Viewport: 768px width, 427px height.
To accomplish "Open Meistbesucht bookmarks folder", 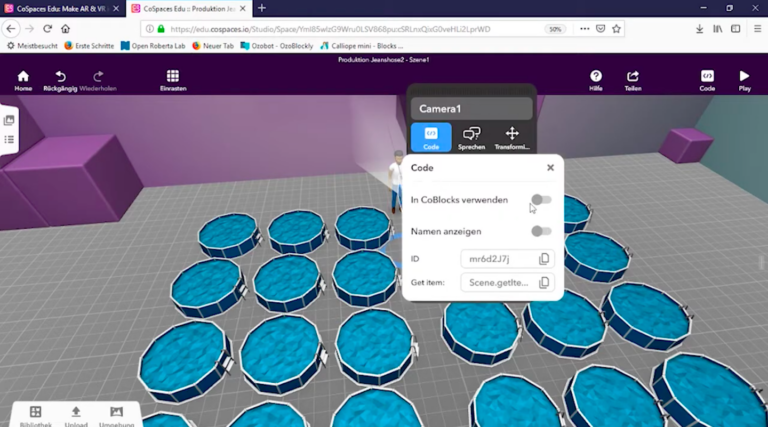I will click(x=32, y=46).
